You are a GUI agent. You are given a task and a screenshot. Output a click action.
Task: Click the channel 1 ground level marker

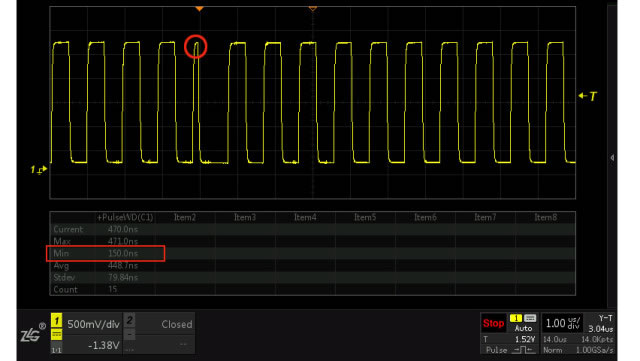click(x=39, y=169)
